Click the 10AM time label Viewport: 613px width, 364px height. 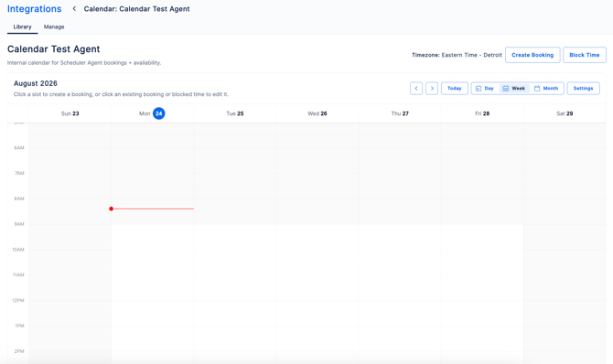pos(18,250)
